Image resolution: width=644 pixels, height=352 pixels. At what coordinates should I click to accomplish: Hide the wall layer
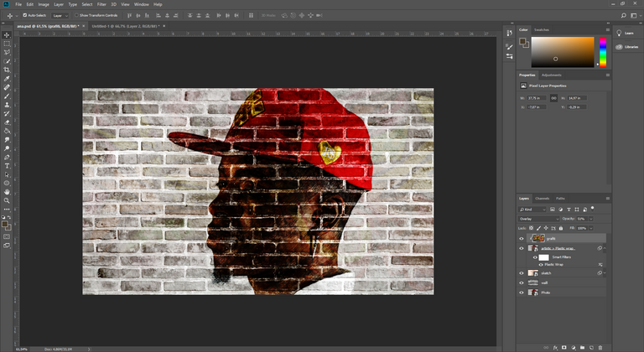click(522, 282)
